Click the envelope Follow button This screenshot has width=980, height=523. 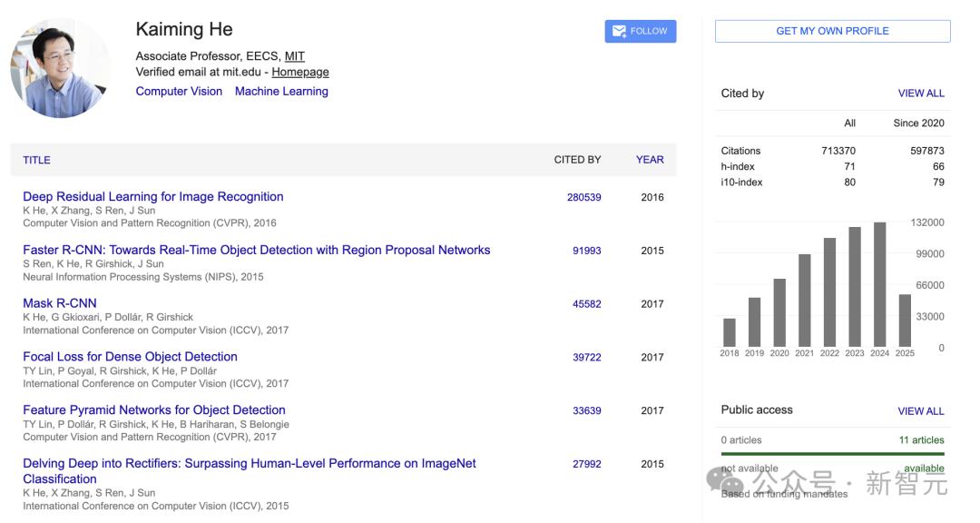pos(640,31)
